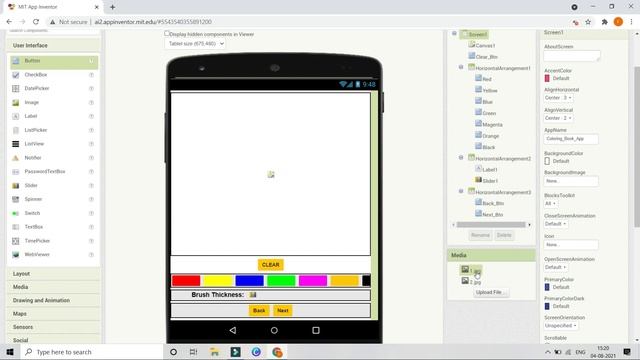The image size is (640, 360).
Task: Select the red color button in viewer
Action: pyautogui.click(x=186, y=281)
